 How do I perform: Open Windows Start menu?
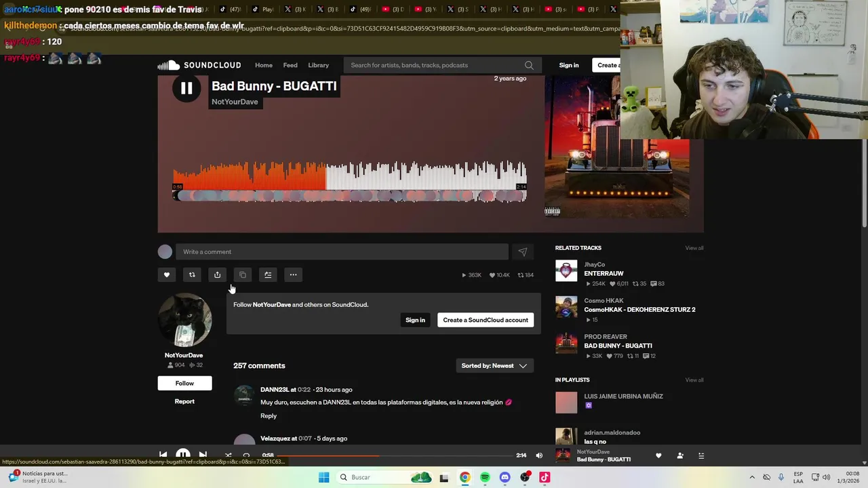click(323, 477)
